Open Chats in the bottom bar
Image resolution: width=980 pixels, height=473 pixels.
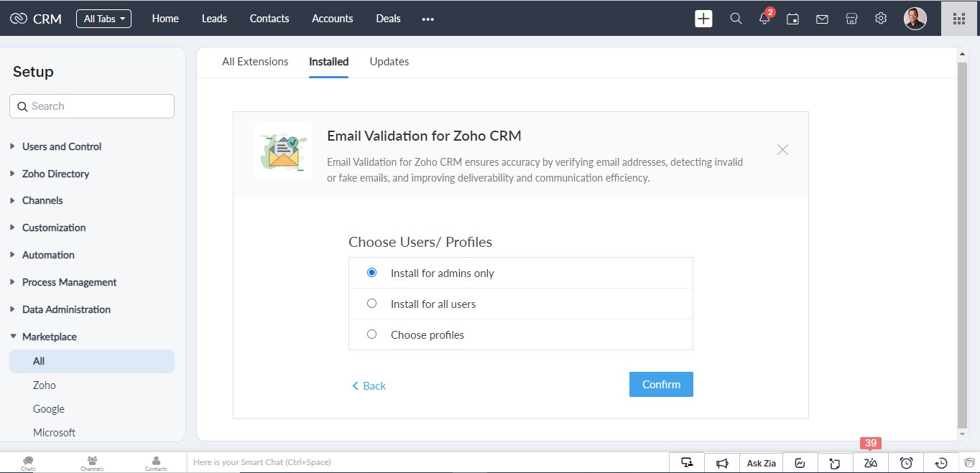click(x=28, y=463)
